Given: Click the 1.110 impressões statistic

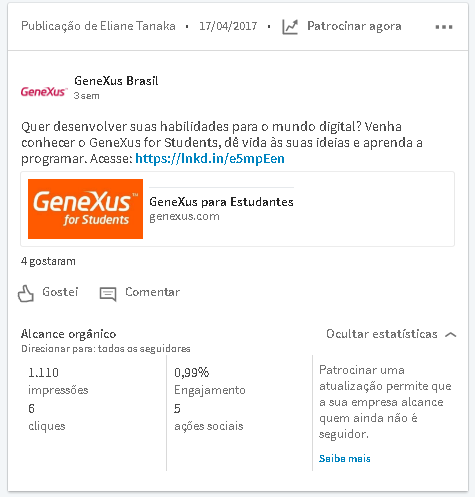Looking at the screenshot, I should pyautogui.click(x=58, y=380).
